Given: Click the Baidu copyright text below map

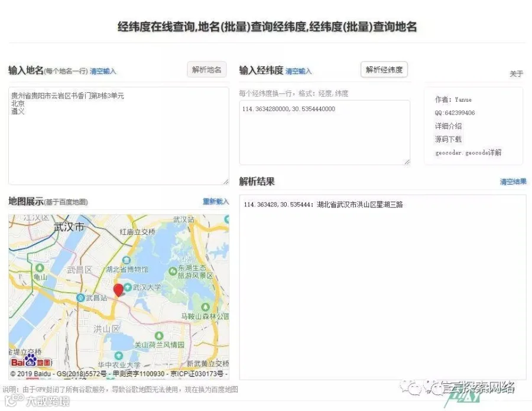Looking at the screenshot, I should (x=119, y=374).
